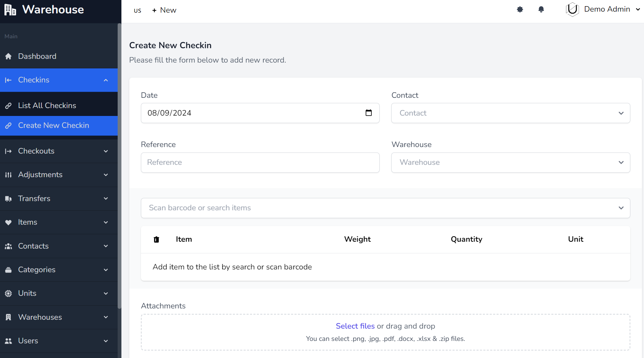644x358 pixels.
Task: Click the Warehouse building logo icon
Action: point(10,10)
